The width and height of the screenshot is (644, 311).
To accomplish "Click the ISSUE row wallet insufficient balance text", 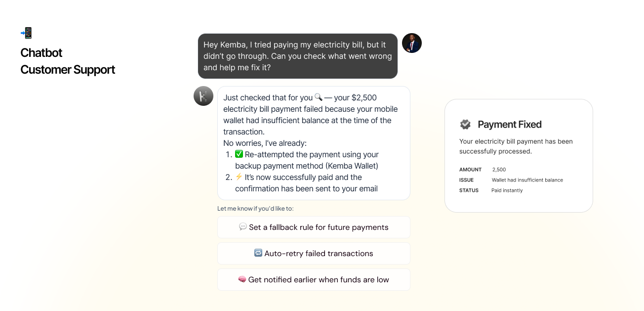I will (527, 180).
